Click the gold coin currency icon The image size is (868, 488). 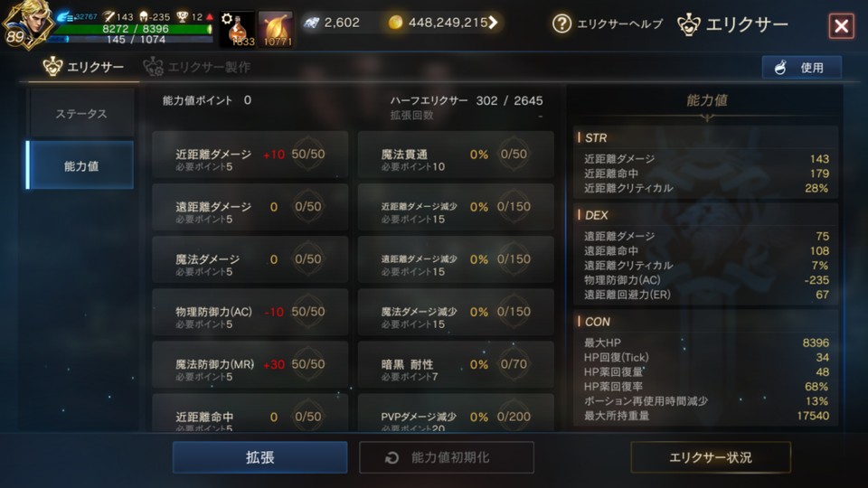tap(395, 22)
